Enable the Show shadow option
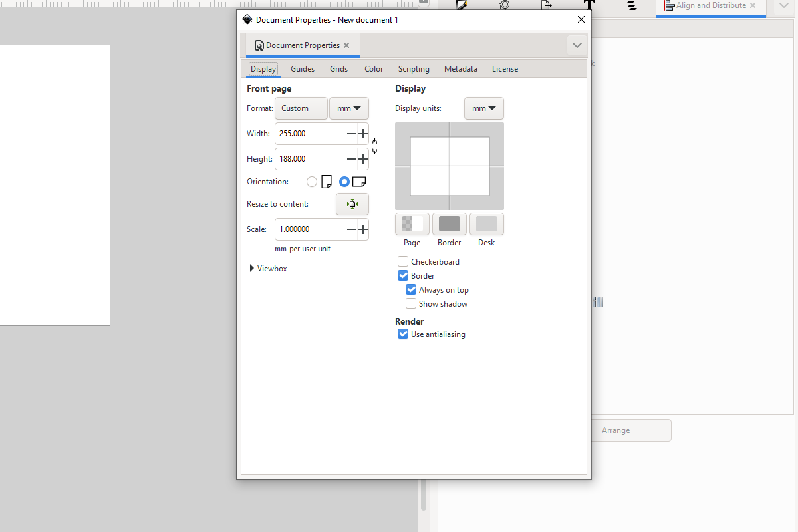 click(x=411, y=303)
